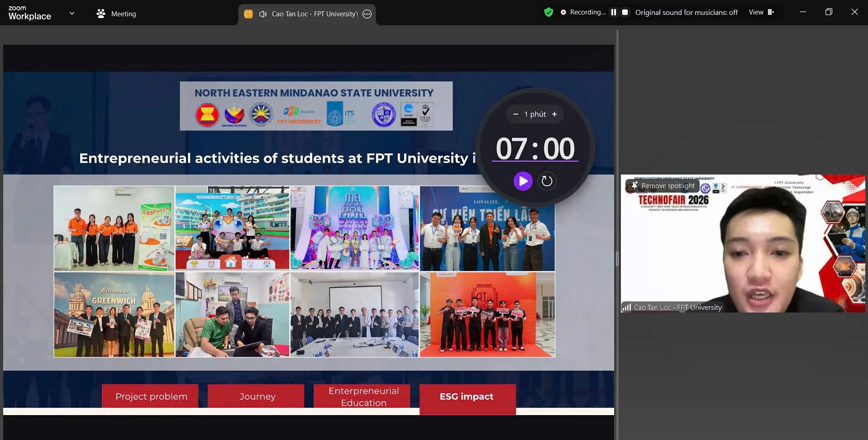Click the meeting room group photo
This screenshot has height=440, width=868.
point(354,315)
